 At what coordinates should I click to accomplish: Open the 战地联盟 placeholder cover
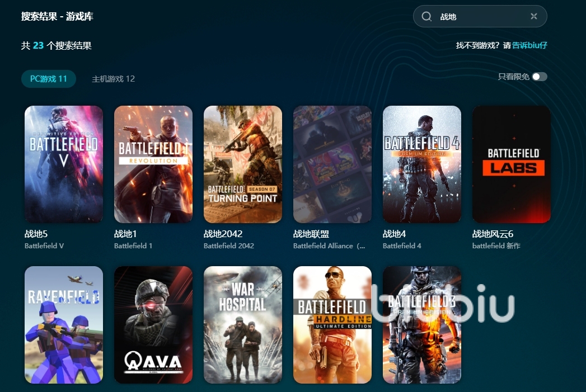[x=332, y=164]
